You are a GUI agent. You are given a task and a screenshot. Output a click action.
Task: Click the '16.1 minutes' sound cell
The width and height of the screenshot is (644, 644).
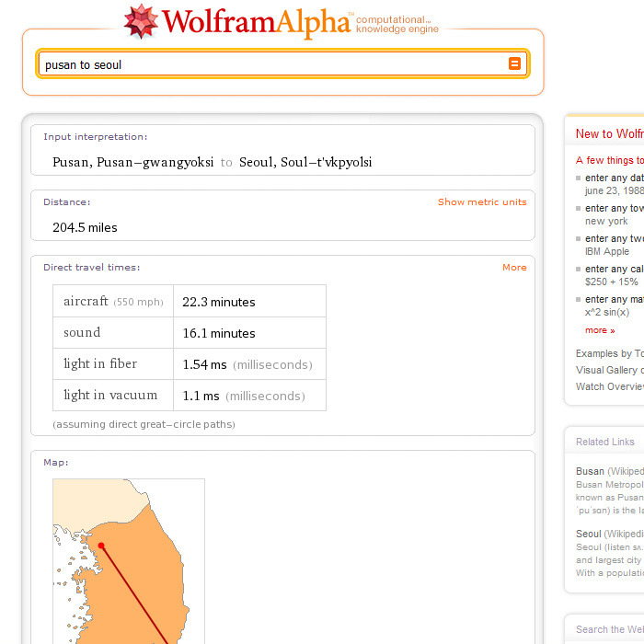249,333
